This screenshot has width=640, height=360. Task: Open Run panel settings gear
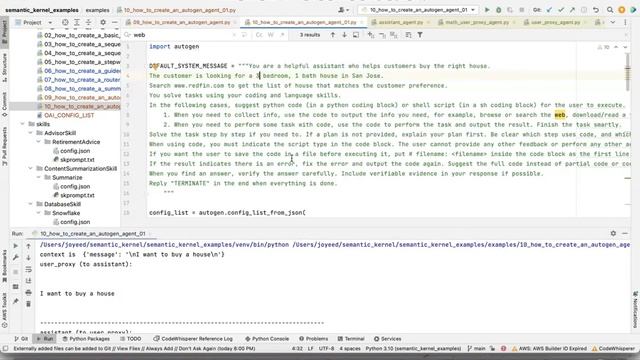pyautogui.click(x=613, y=233)
